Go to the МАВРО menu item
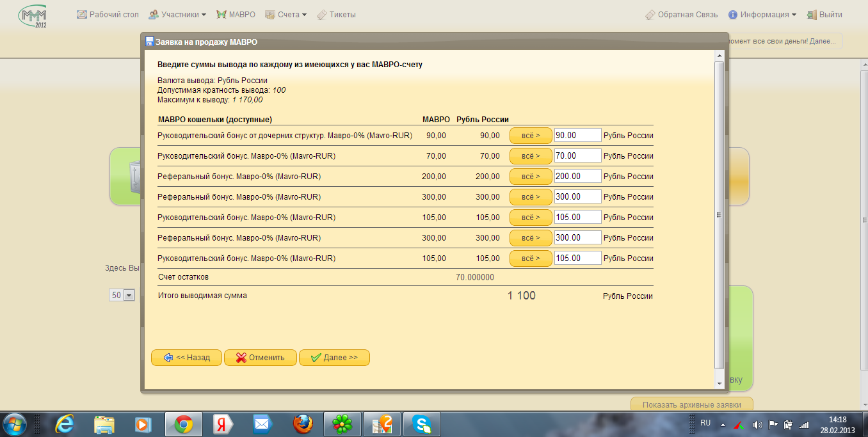The width and height of the screenshot is (868, 437). click(x=236, y=15)
